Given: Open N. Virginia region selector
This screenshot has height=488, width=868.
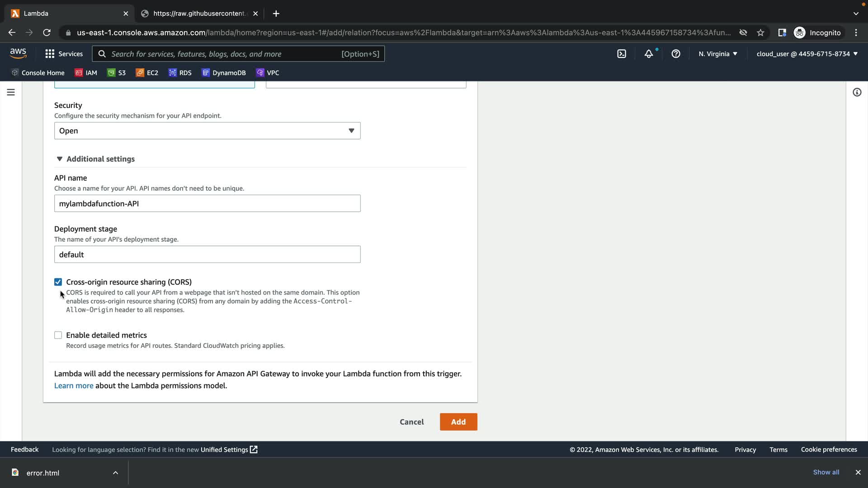Looking at the screenshot, I should 717,54.
